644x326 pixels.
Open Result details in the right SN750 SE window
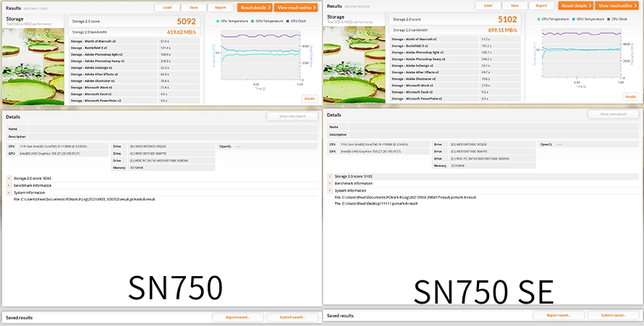(576, 6)
